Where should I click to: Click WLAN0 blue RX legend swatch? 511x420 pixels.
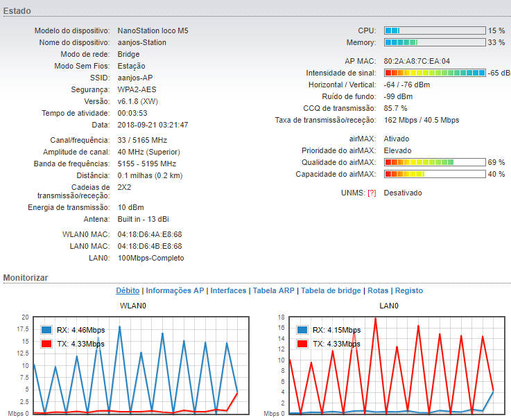click(x=46, y=330)
